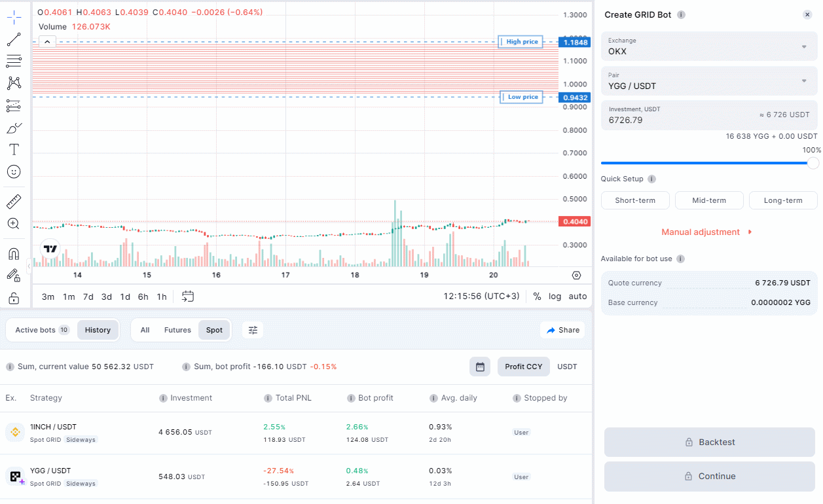823x504 pixels.
Task: Open the go-to-date calendar icon on chart
Action: coord(188,296)
